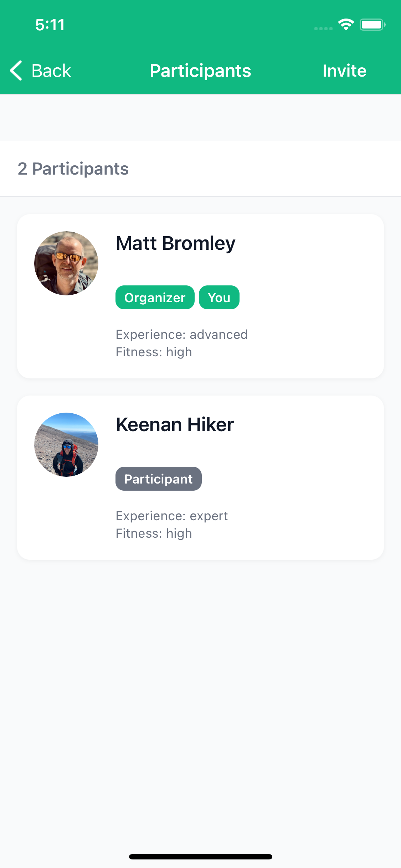The height and width of the screenshot is (868, 401).
Task: Tap Keenan Hiker's profile photo
Action: (66, 445)
